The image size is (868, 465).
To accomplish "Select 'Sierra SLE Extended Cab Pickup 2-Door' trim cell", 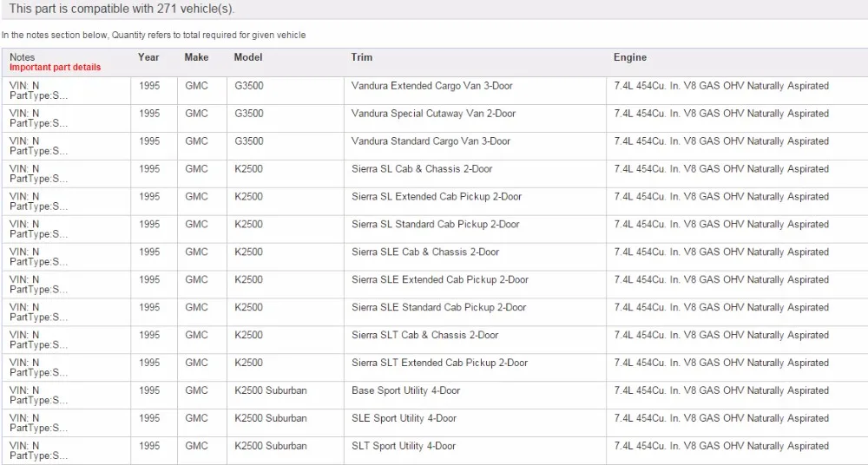I will [x=440, y=279].
